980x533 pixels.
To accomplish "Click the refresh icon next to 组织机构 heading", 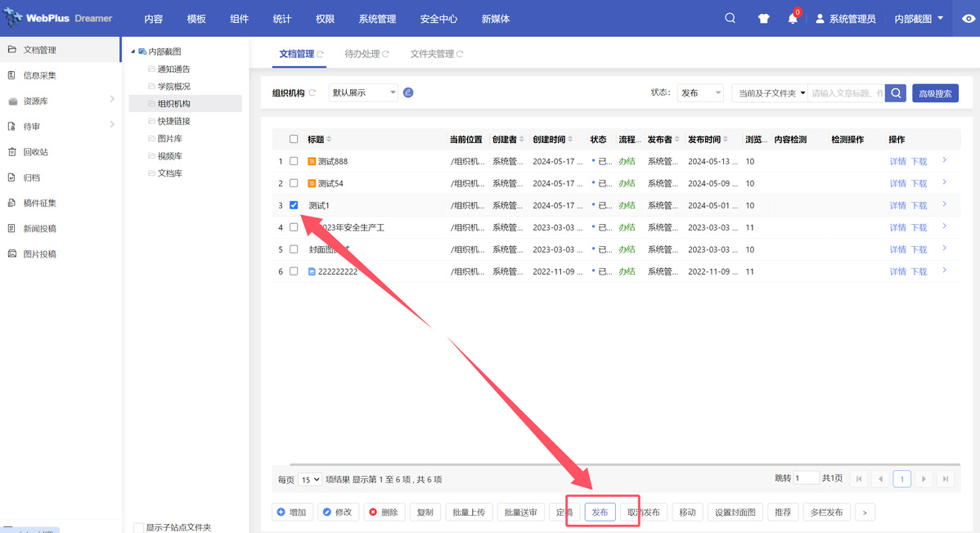I will tap(312, 92).
